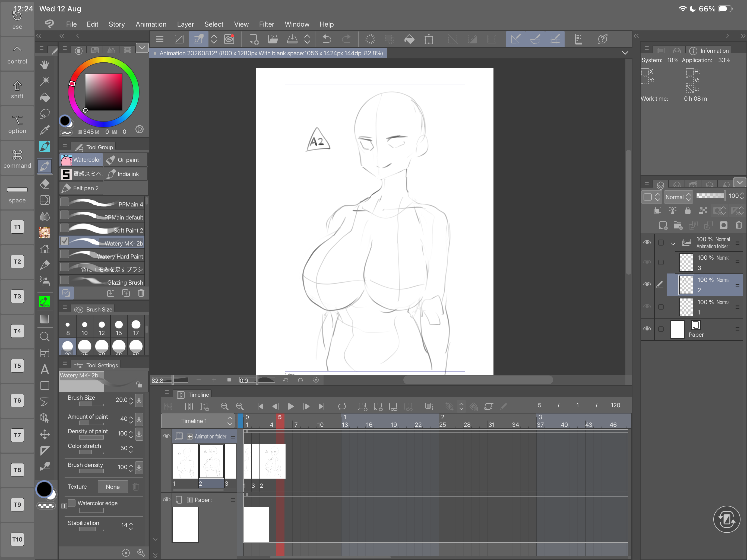The image size is (747, 560).
Task: Select the Lasso selection tool
Action: click(45, 114)
